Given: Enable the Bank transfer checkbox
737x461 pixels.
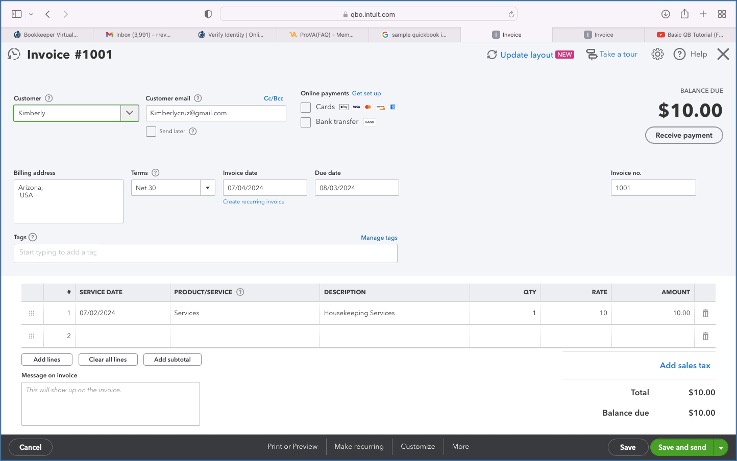Looking at the screenshot, I should click(x=306, y=122).
